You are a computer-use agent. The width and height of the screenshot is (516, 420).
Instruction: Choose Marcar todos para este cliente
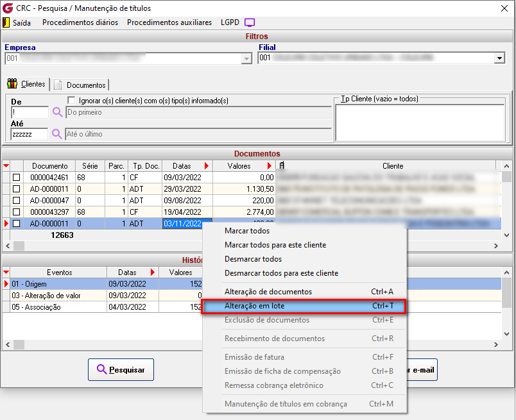(x=275, y=245)
